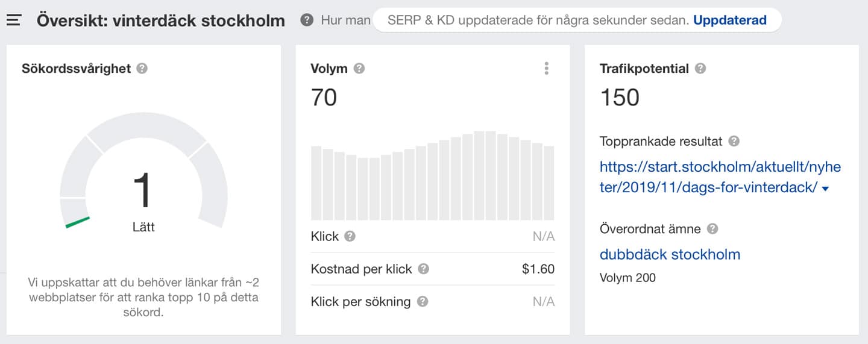
Task: Open the hamburger sidebar menu
Action: [14, 20]
